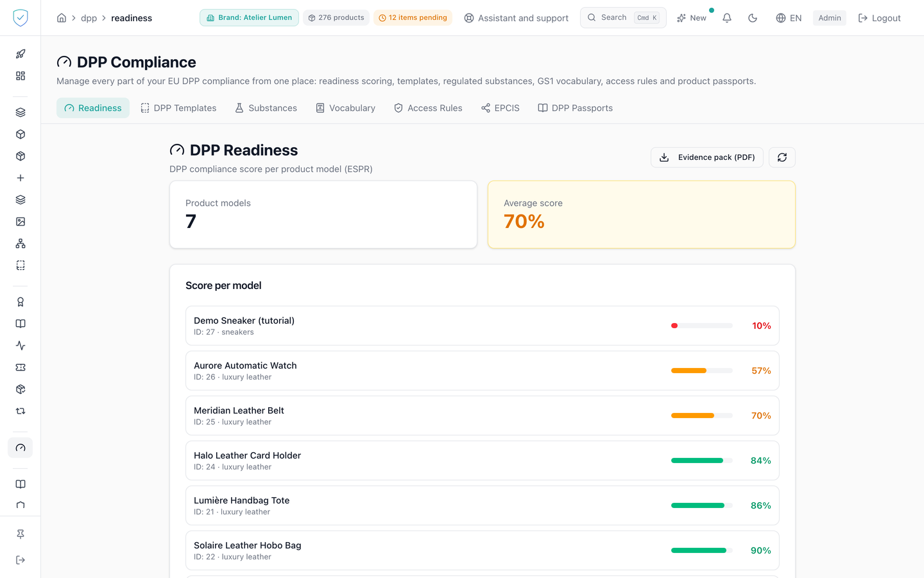This screenshot has height=578, width=924.
Task: Open the activity pulse icon in the sidebar
Action: 21,346
